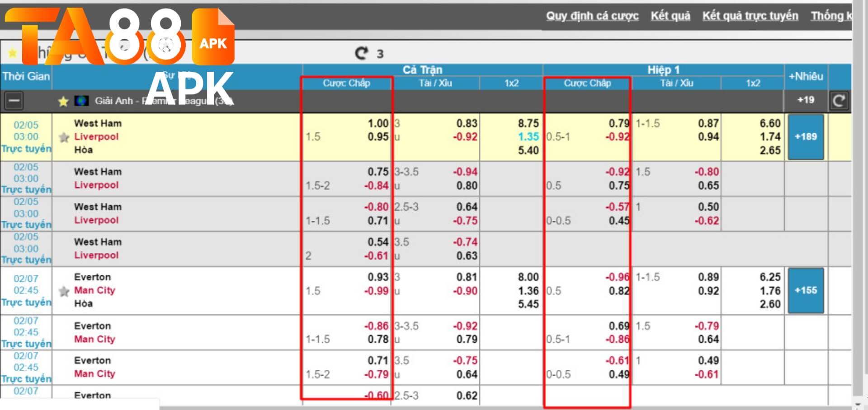Expand +155 more markets for Everton match
The image size is (868, 410).
point(806,290)
